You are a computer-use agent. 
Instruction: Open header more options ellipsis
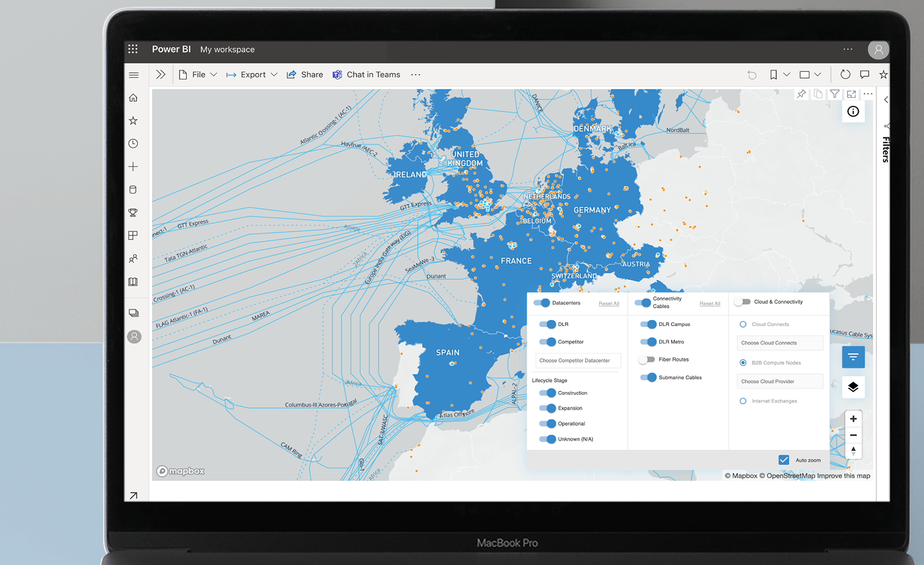point(848,49)
